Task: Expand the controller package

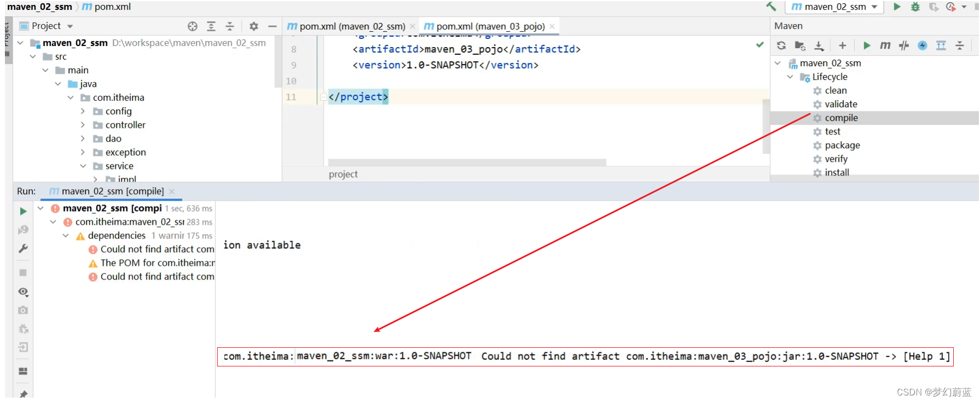Action: 83,125
